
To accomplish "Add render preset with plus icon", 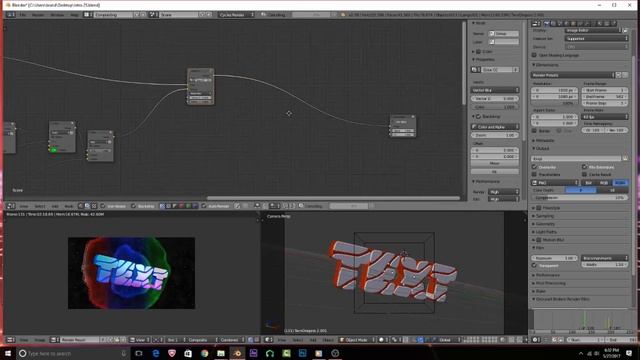I will (618, 75).
